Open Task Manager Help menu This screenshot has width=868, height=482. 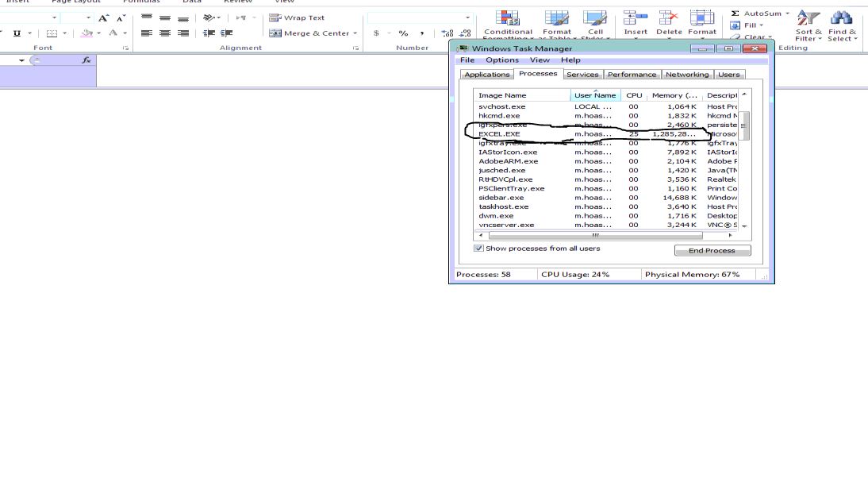click(x=570, y=60)
